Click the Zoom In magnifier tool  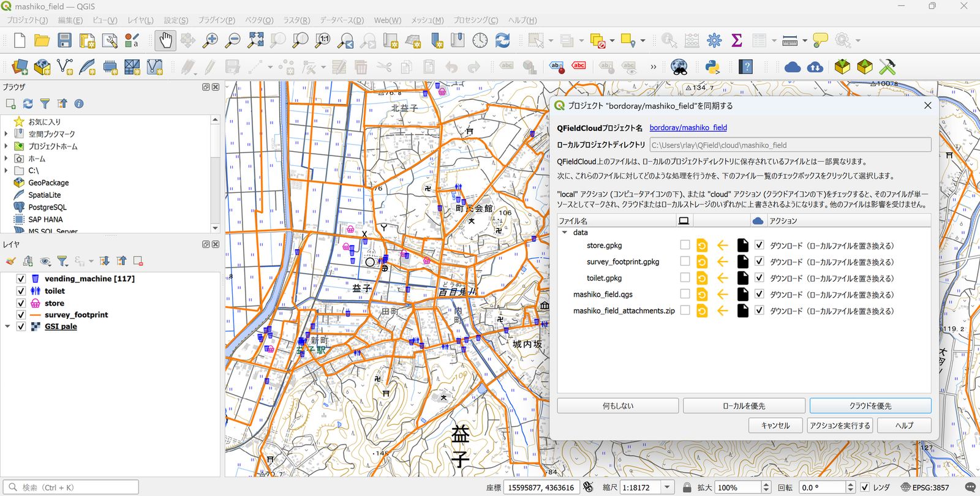tap(210, 40)
